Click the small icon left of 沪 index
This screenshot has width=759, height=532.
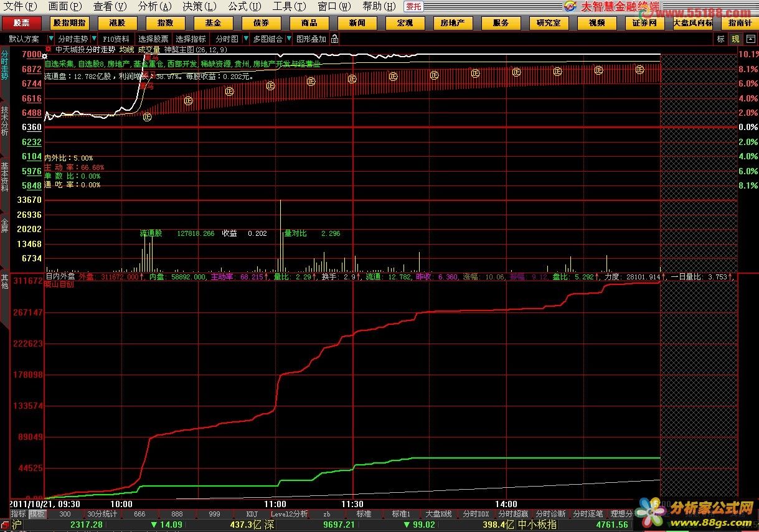(5, 525)
